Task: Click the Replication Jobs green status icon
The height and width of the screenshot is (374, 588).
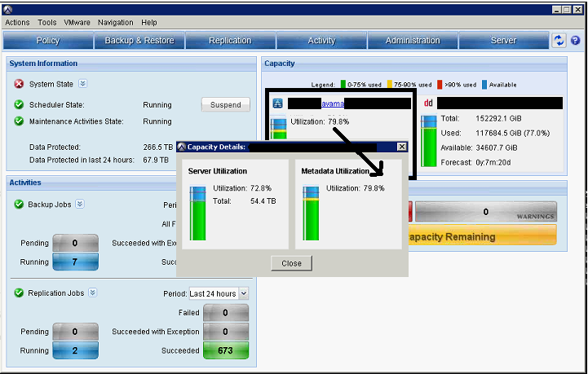Action: pos(19,293)
